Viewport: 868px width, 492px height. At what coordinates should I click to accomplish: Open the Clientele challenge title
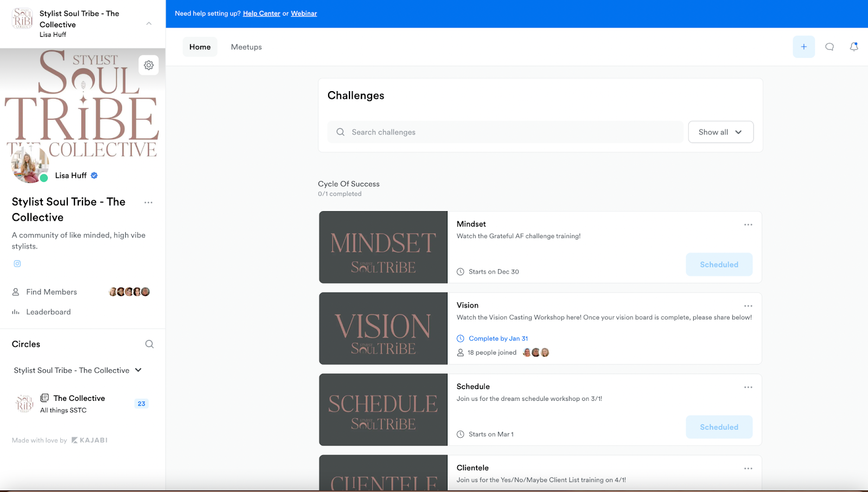point(473,468)
